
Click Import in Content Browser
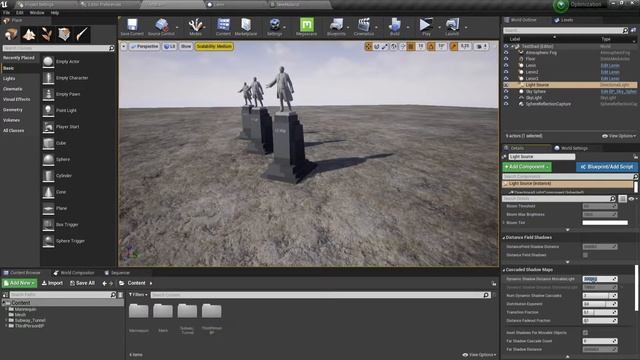52,283
